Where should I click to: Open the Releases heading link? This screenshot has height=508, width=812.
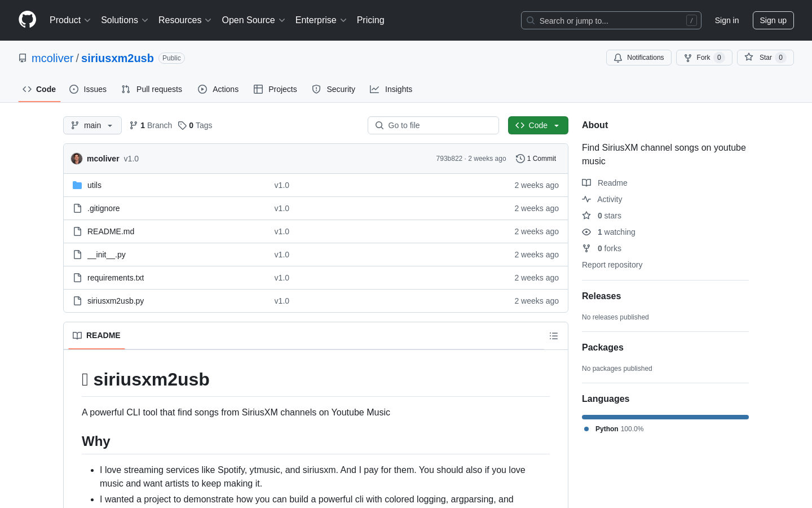click(x=601, y=296)
